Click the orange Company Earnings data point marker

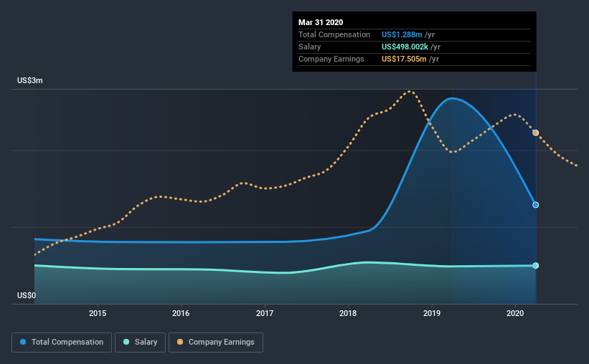click(536, 133)
